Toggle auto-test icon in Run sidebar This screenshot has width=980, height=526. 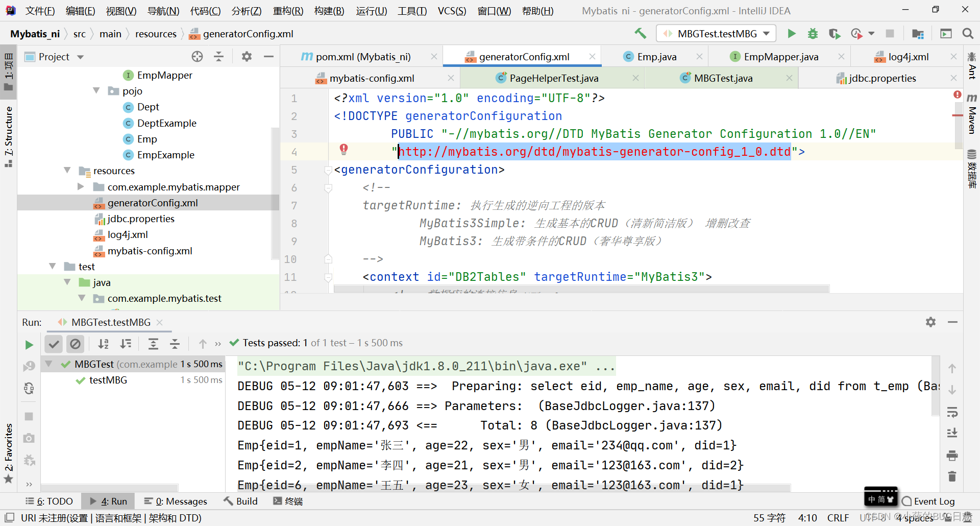(29, 389)
